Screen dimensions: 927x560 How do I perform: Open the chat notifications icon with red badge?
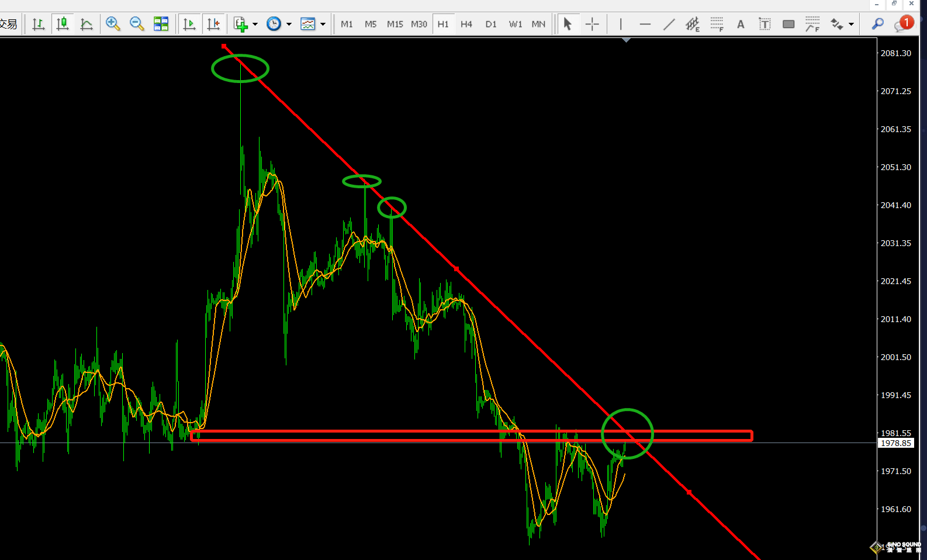tap(902, 24)
